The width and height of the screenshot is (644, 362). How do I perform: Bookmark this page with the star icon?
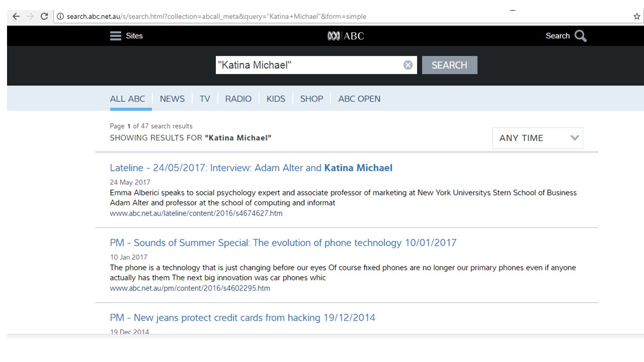point(637,16)
